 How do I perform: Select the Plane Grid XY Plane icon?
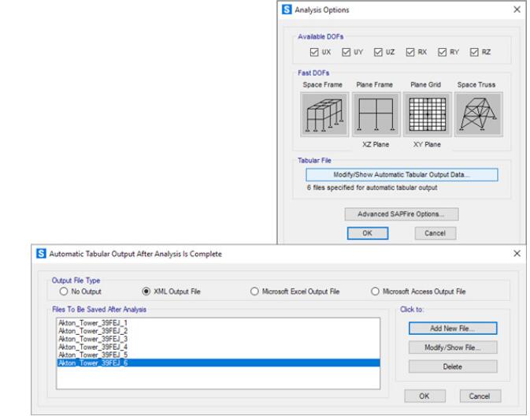[428, 114]
